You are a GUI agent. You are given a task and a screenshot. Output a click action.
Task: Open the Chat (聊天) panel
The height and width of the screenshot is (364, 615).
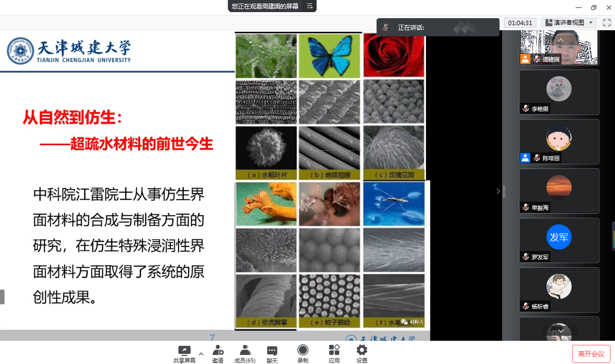pos(272,350)
